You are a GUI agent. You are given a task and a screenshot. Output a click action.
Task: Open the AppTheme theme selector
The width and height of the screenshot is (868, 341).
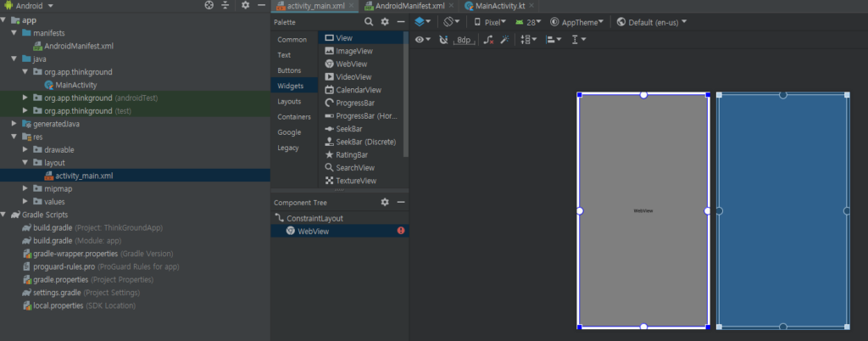coord(576,22)
